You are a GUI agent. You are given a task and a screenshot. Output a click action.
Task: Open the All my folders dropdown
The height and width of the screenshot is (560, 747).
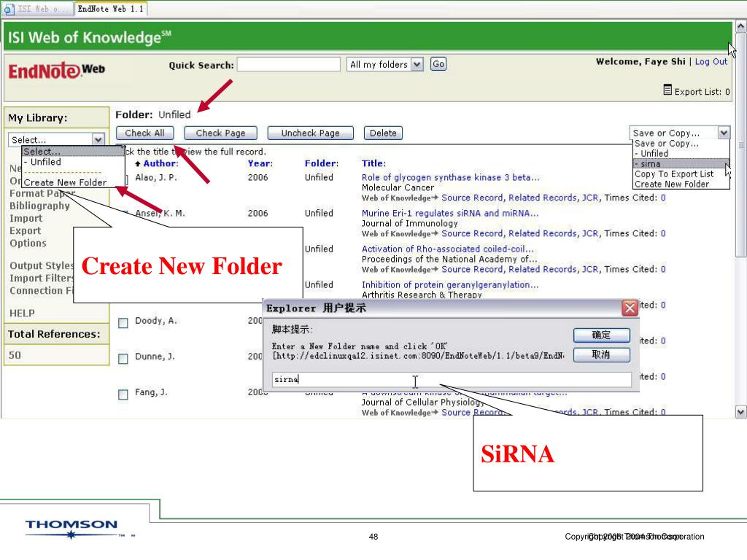pyautogui.click(x=417, y=64)
